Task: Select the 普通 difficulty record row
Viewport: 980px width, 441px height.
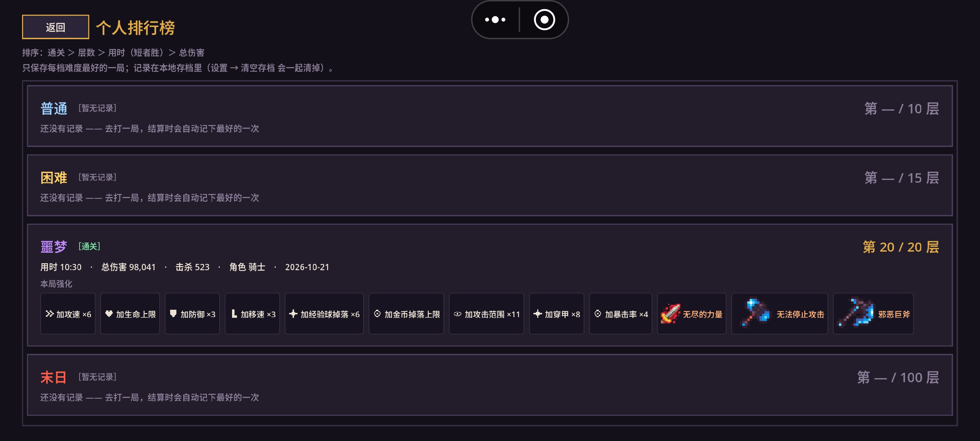Action: (x=490, y=117)
